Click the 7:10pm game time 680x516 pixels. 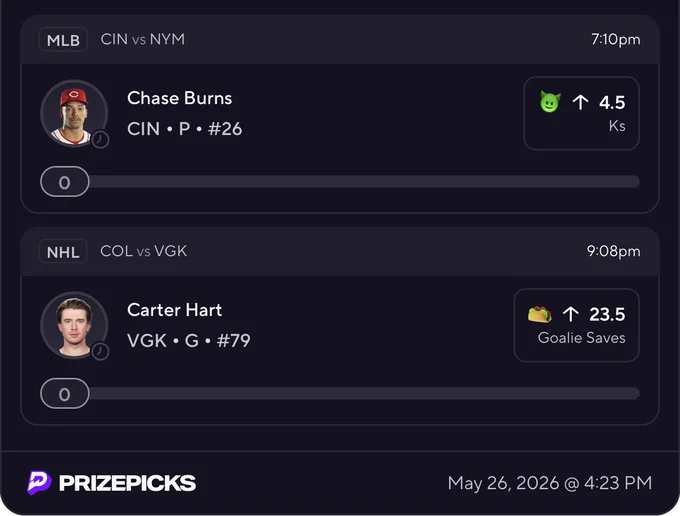616,39
